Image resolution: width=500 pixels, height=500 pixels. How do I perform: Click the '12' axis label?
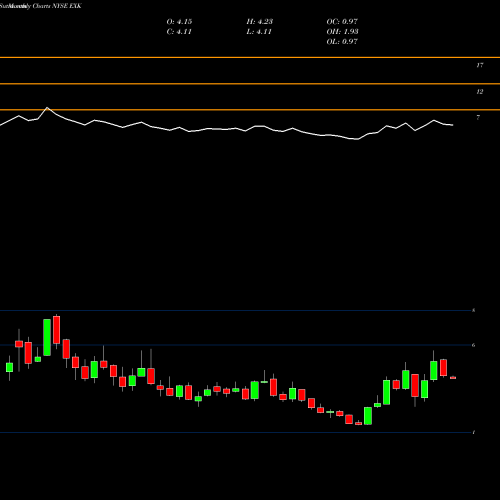pyautogui.click(x=480, y=92)
